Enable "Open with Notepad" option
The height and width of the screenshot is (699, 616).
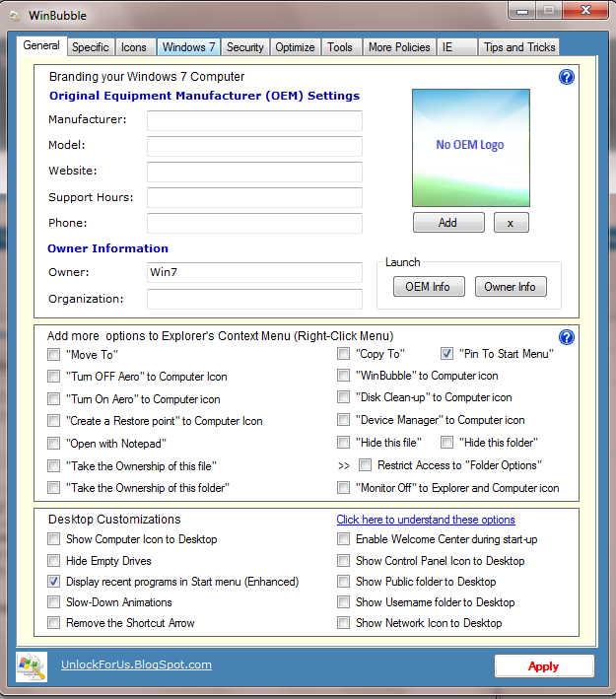[53, 444]
